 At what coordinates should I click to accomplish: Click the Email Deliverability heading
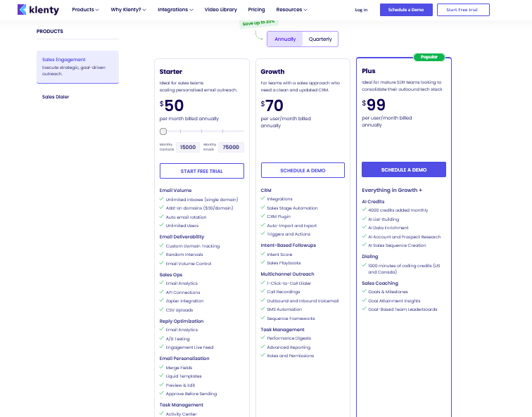pos(182,237)
